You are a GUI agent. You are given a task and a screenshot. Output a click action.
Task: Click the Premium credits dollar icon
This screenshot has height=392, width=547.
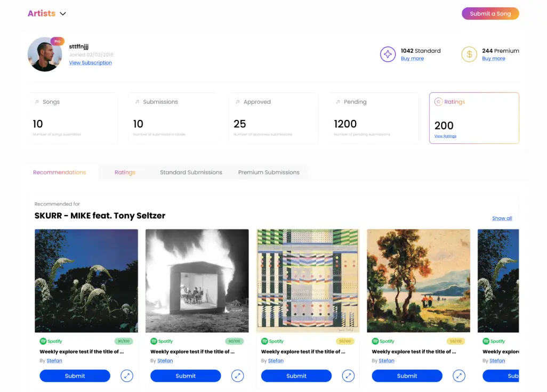[x=469, y=54]
